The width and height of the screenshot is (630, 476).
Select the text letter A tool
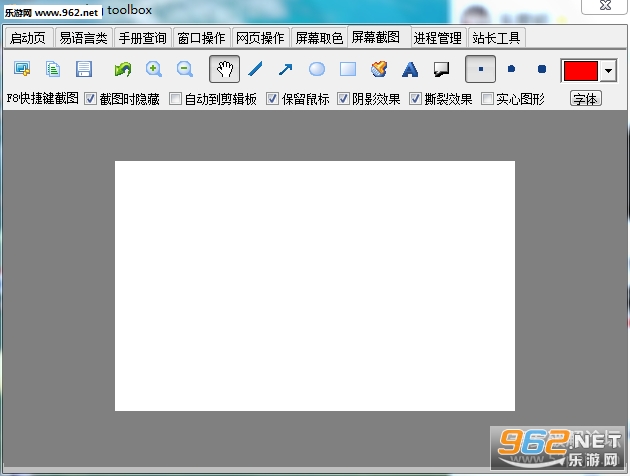click(x=410, y=69)
